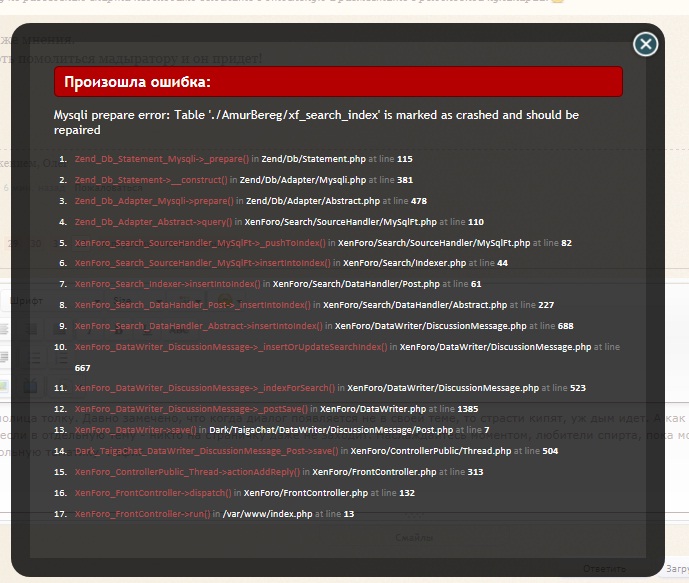Click the 'Mysqli prepare error' message text
Image resolution: width=689 pixels, height=583 pixels.
[x=316, y=122]
